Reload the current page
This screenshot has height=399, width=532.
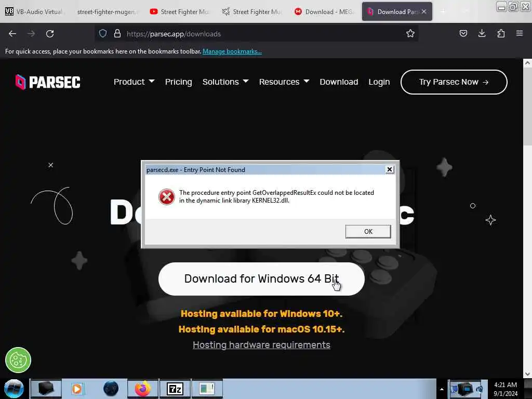[50, 34]
